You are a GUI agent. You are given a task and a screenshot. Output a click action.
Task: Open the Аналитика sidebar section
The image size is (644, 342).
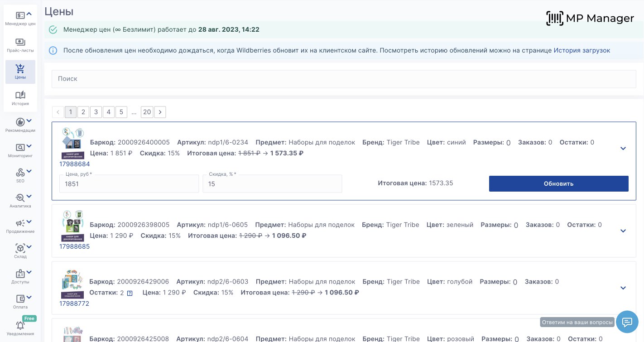point(20,198)
